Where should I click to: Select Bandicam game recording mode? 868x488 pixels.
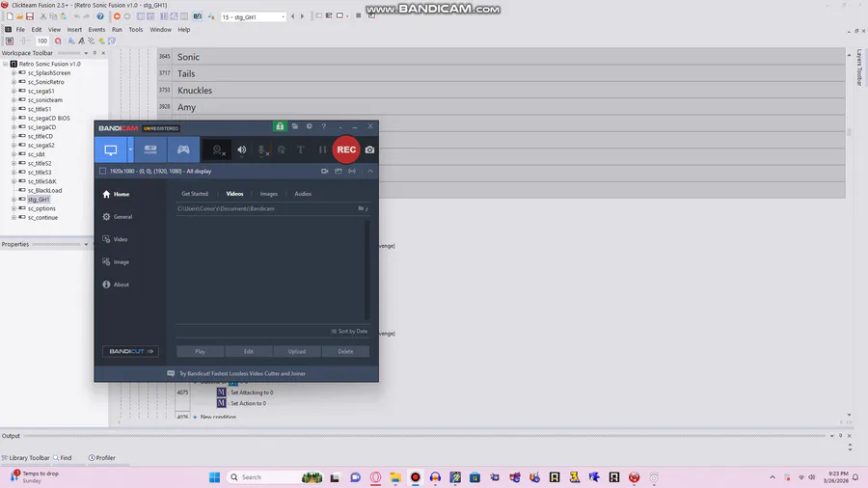183,149
